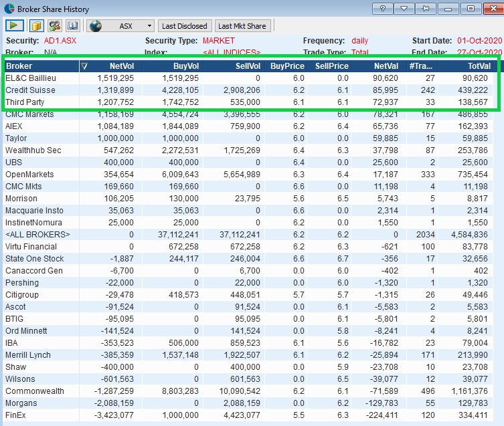The height and width of the screenshot is (426, 504).
Task: Sort by the Broker column header
Action: tap(41, 66)
